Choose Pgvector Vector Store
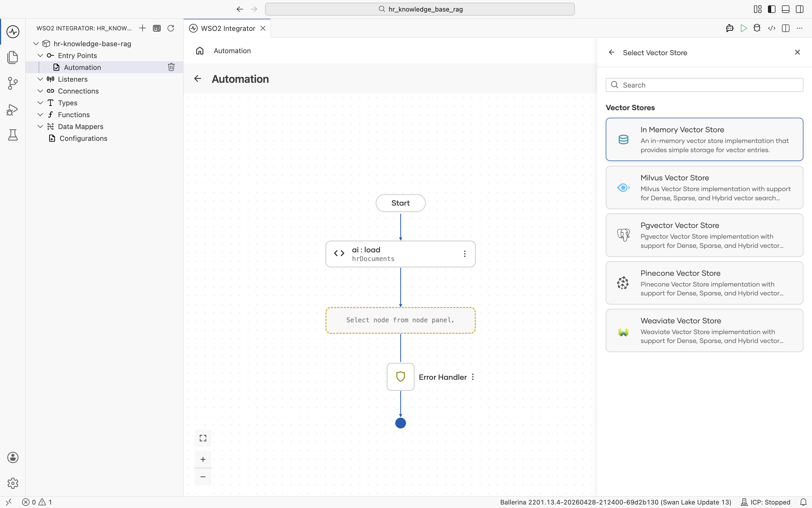Screen dimensions: 812x508 [704, 235]
